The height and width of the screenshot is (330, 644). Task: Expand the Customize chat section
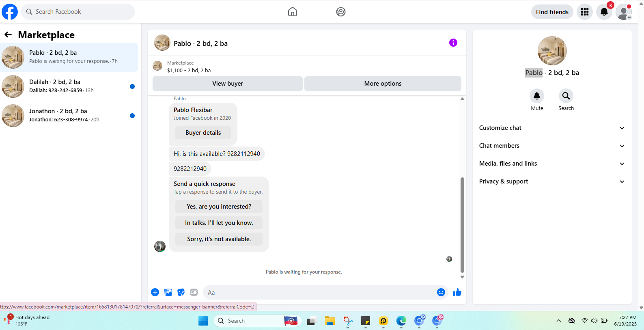tap(552, 128)
